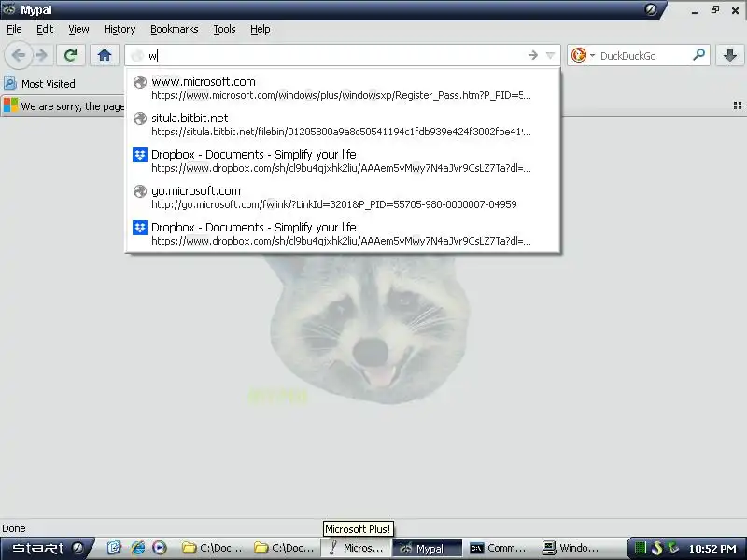Choose the first Dropbox Documents suggestion
The width and height of the screenshot is (747, 560).
tap(343, 161)
